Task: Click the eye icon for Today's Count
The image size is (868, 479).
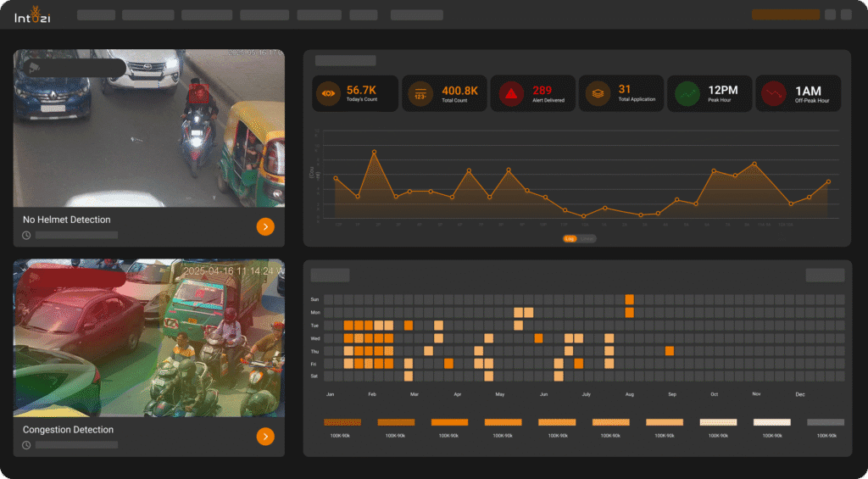Action: pyautogui.click(x=328, y=93)
